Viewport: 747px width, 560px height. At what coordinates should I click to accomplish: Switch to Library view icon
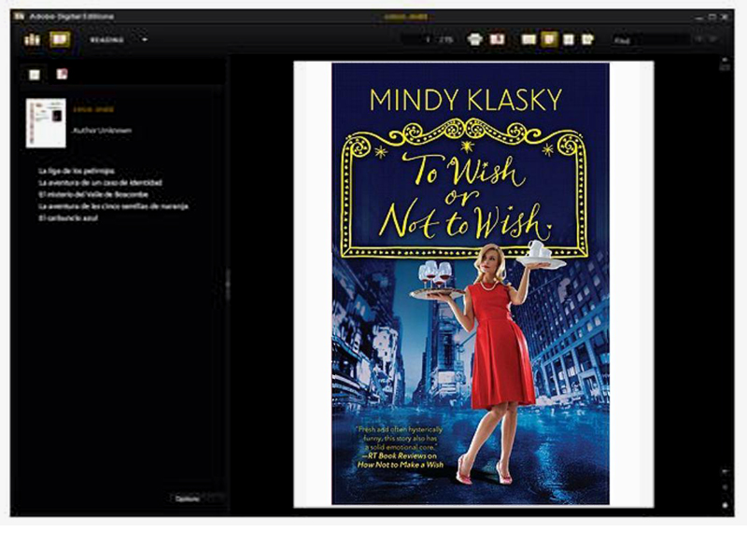coord(32,39)
